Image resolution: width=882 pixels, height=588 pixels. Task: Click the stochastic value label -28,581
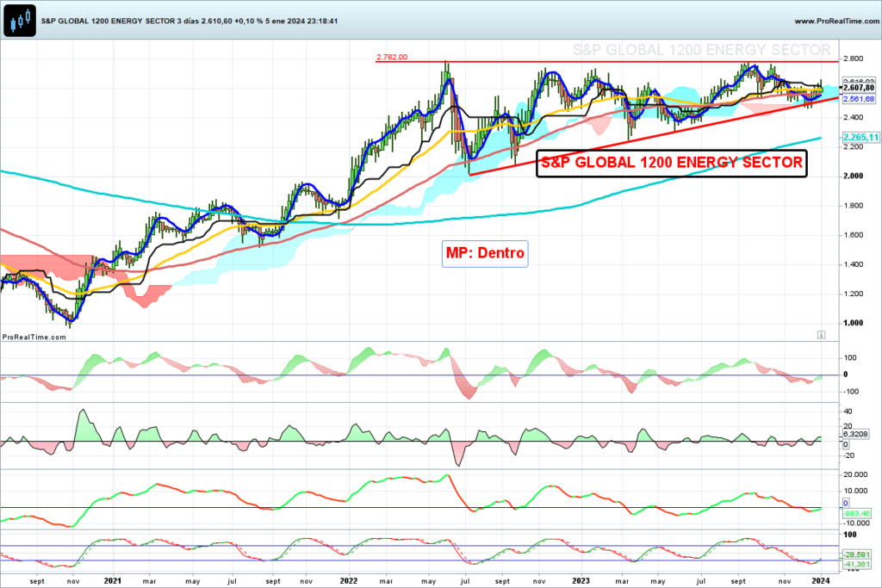tap(856, 554)
